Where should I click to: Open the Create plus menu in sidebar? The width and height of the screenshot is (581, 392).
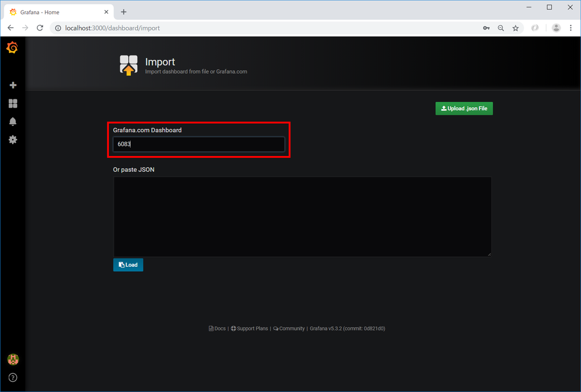pyautogui.click(x=13, y=85)
